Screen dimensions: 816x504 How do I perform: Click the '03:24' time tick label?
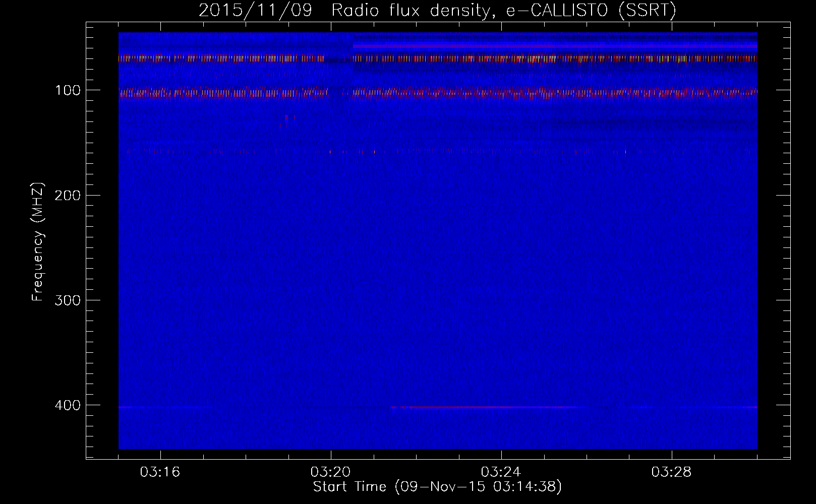click(x=501, y=472)
